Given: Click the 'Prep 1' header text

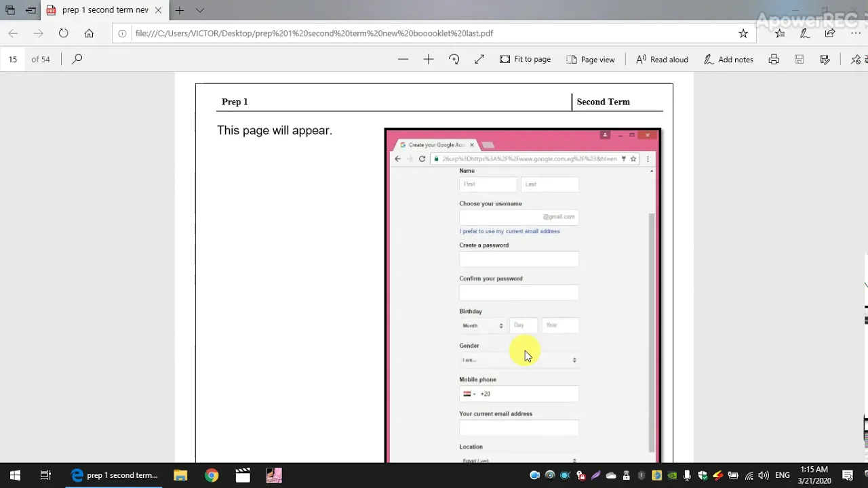Looking at the screenshot, I should click(x=235, y=102).
